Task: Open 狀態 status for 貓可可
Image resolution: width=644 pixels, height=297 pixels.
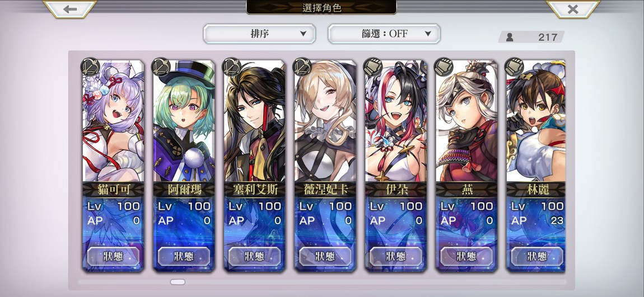Action: 113,256
